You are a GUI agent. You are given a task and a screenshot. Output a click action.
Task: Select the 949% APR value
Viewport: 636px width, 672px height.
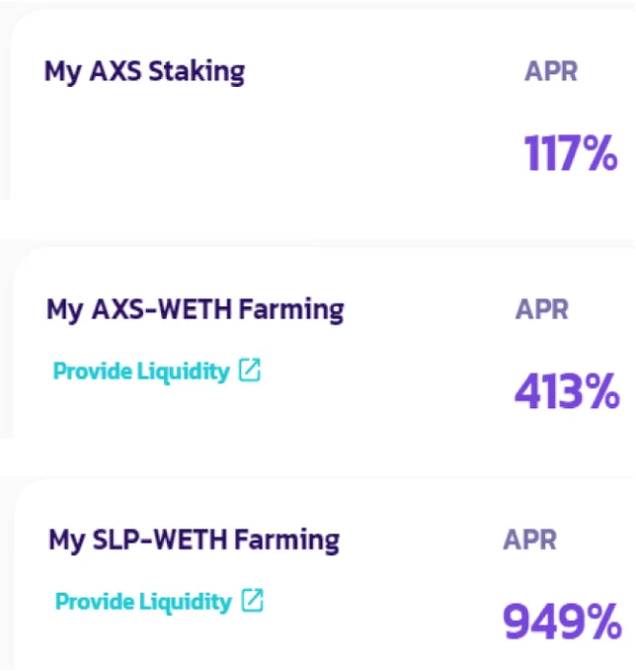coord(562,621)
